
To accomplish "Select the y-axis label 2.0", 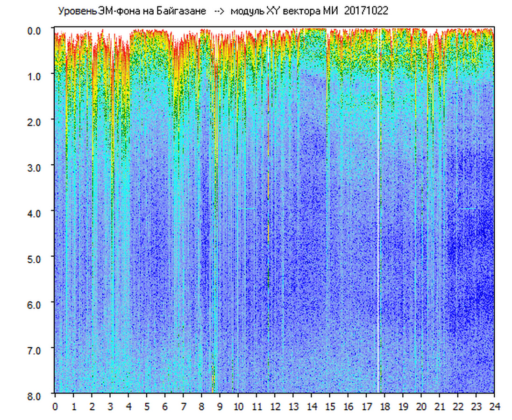I will [x=36, y=121].
